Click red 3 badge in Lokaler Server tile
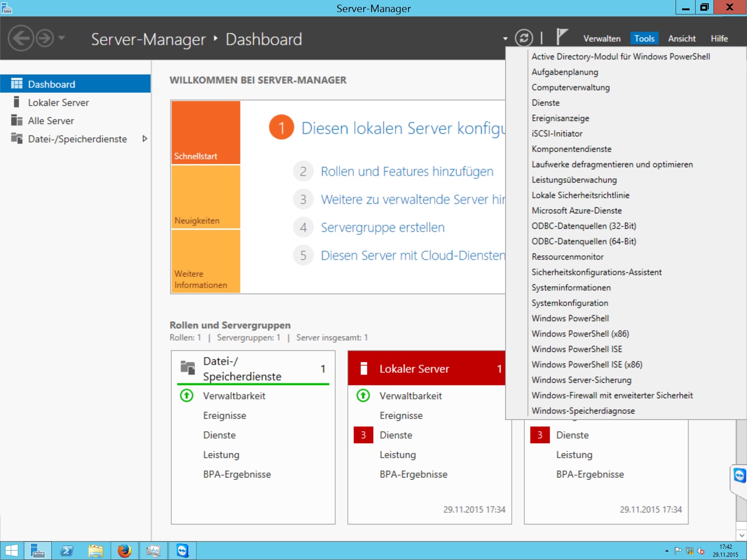This screenshot has width=747, height=560. coord(363,435)
